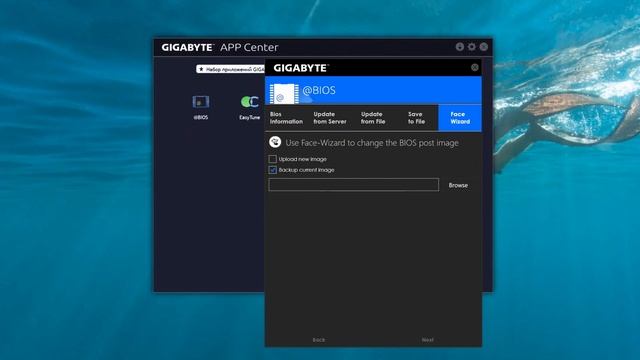
Task: Open the @BIOS app icon in APP Center
Action: 200,102
